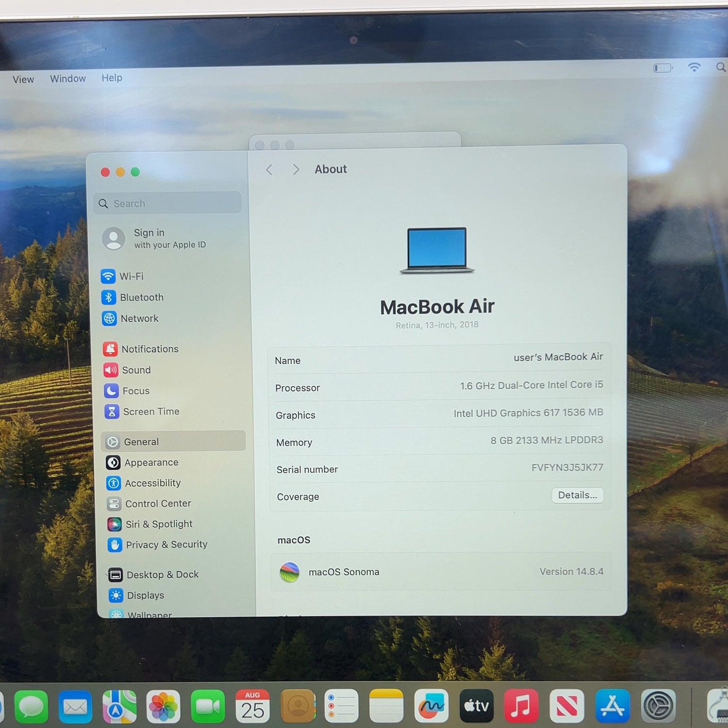Click the name "user's MacBook Air"
The width and height of the screenshot is (728, 728).
coord(558,357)
